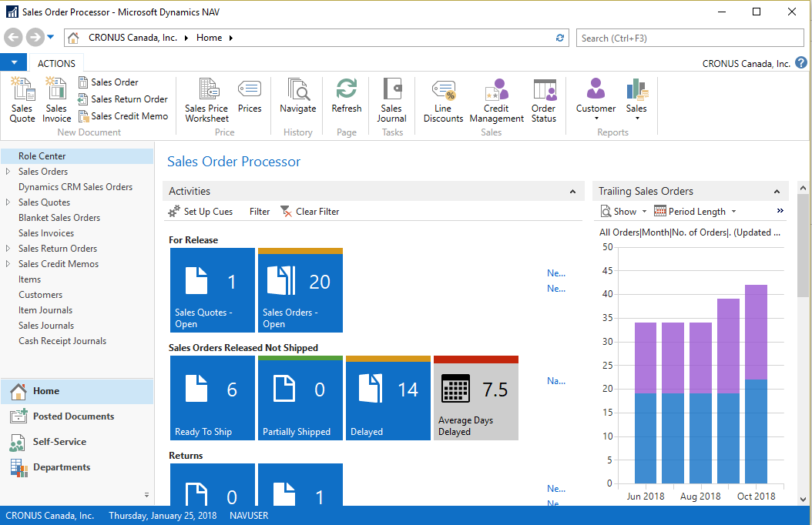The width and height of the screenshot is (812, 525).
Task: Click the Sales Credit Memo ribbon action
Action: [123, 116]
